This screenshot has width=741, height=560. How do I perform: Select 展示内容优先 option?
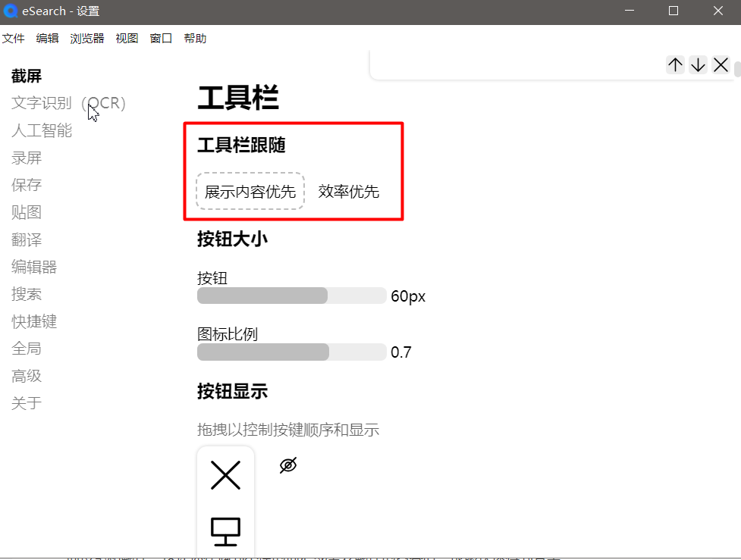[x=250, y=190]
